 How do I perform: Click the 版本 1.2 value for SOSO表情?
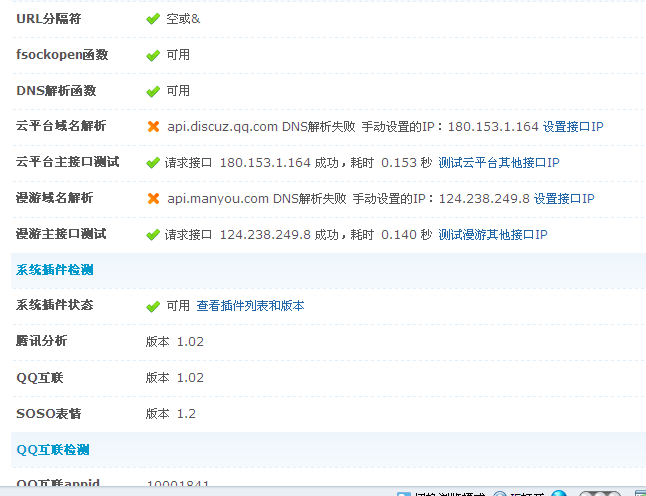tap(171, 414)
